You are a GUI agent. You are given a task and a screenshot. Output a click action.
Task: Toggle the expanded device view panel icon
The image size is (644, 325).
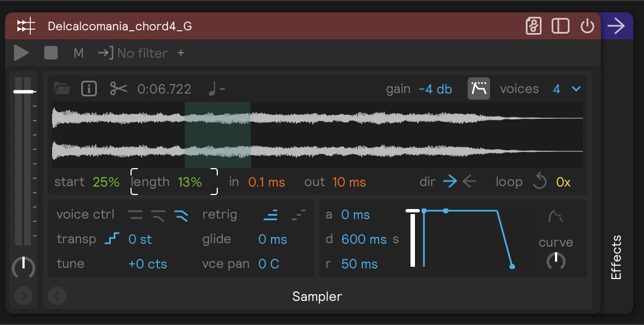click(x=560, y=26)
